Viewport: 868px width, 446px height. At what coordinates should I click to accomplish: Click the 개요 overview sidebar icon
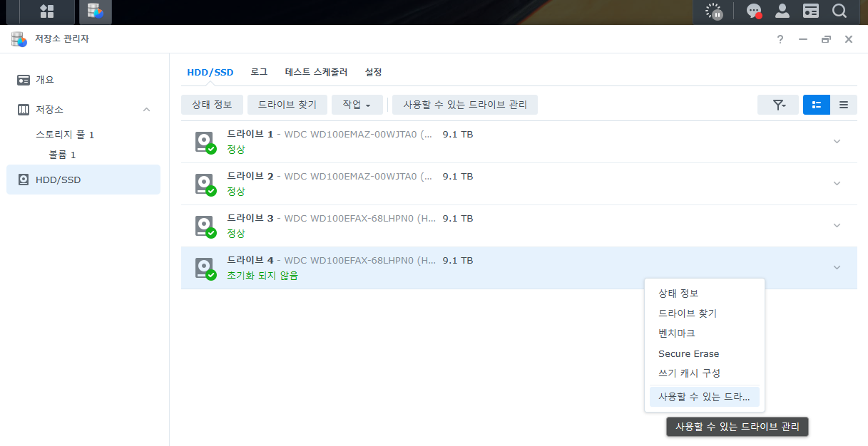(24, 80)
